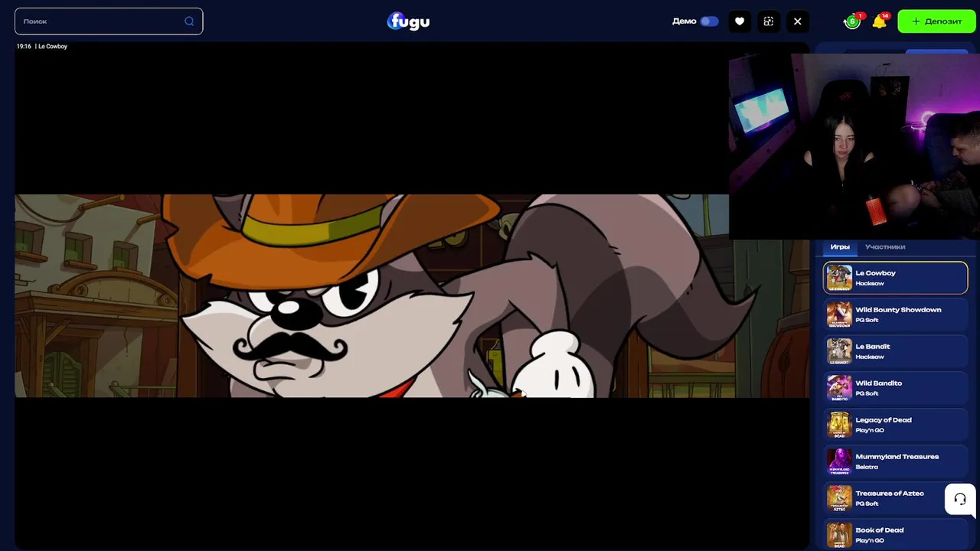Click the Mummyland Treasures title
The height and width of the screenshot is (551, 980).
click(x=897, y=457)
